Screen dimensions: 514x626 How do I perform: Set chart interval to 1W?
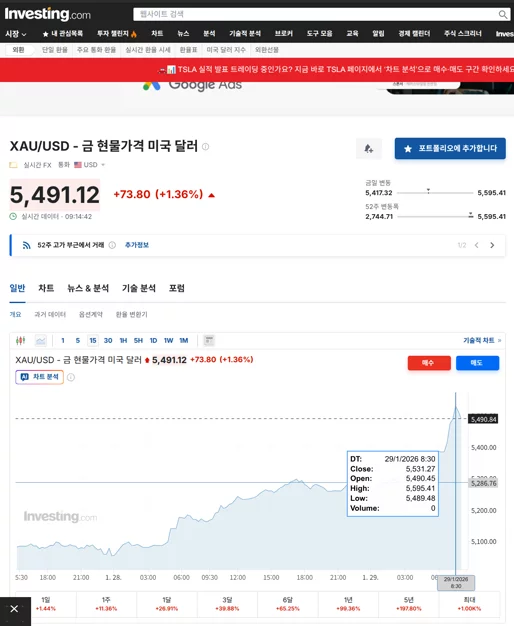(x=169, y=341)
